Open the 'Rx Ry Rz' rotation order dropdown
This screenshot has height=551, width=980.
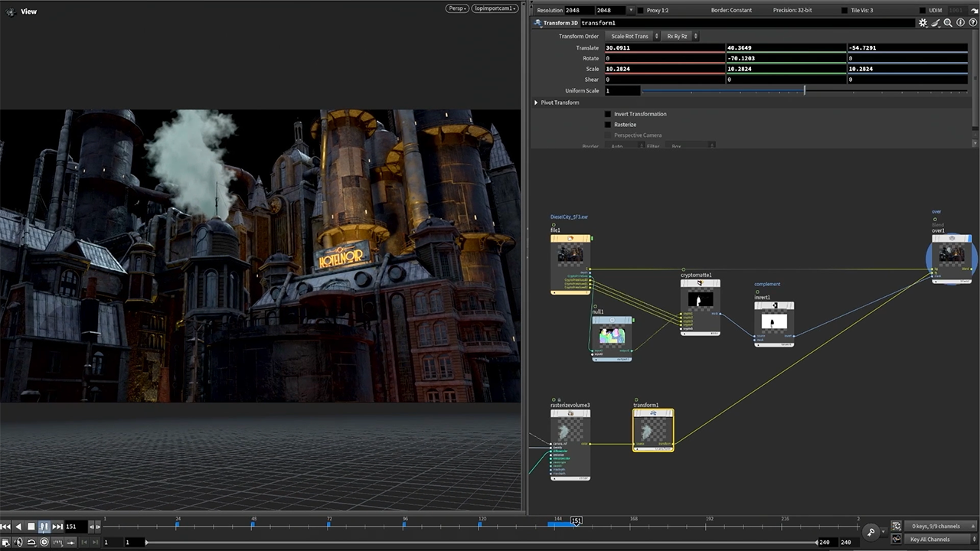[x=681, y=36]
